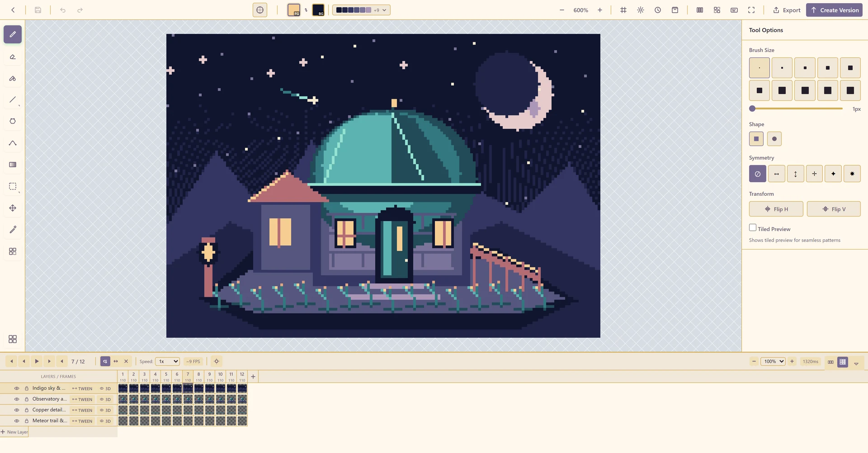Screen dimensions: 868x453
Task: Select the Eraser tool
Action: pyautogui.click(x=13, y=57)
